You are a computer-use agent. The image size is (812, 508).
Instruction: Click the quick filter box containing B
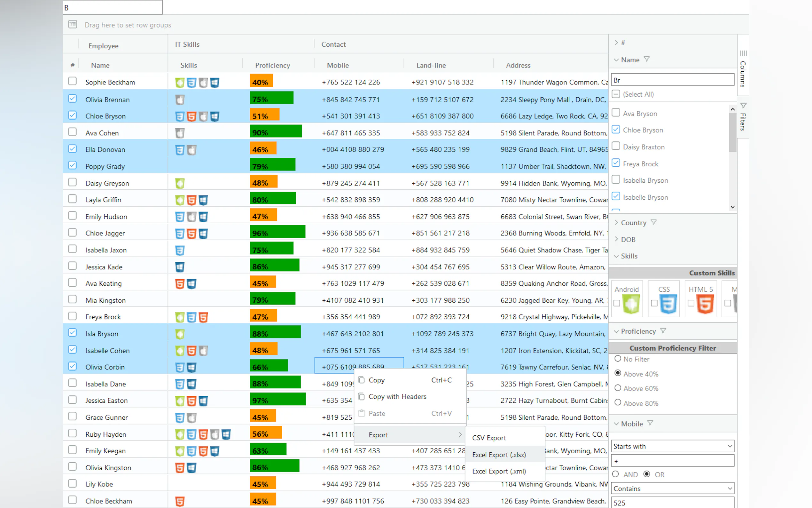pos(113,7)
